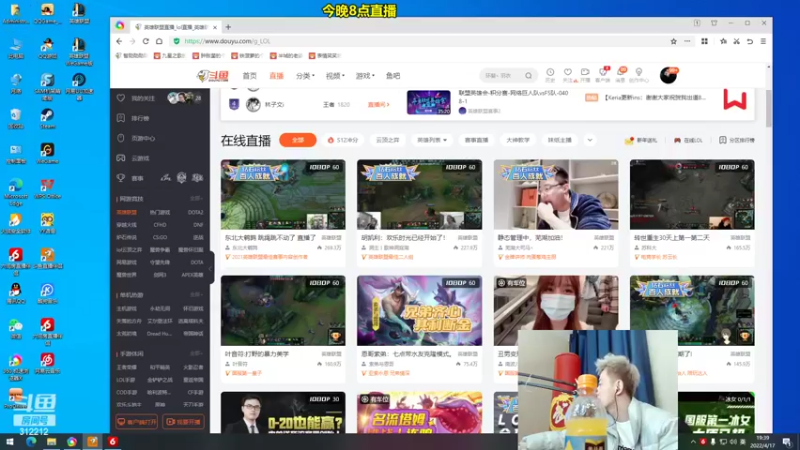
Task: Select the 全部 orange filter pill
Action: click(x=297, y=140)
